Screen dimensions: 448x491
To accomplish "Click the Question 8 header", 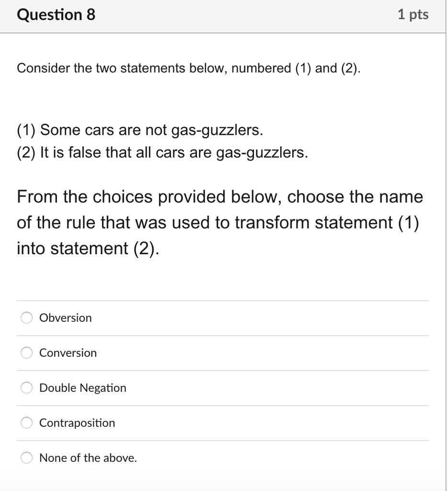I will pyautogui.click(x=56, y=14).
